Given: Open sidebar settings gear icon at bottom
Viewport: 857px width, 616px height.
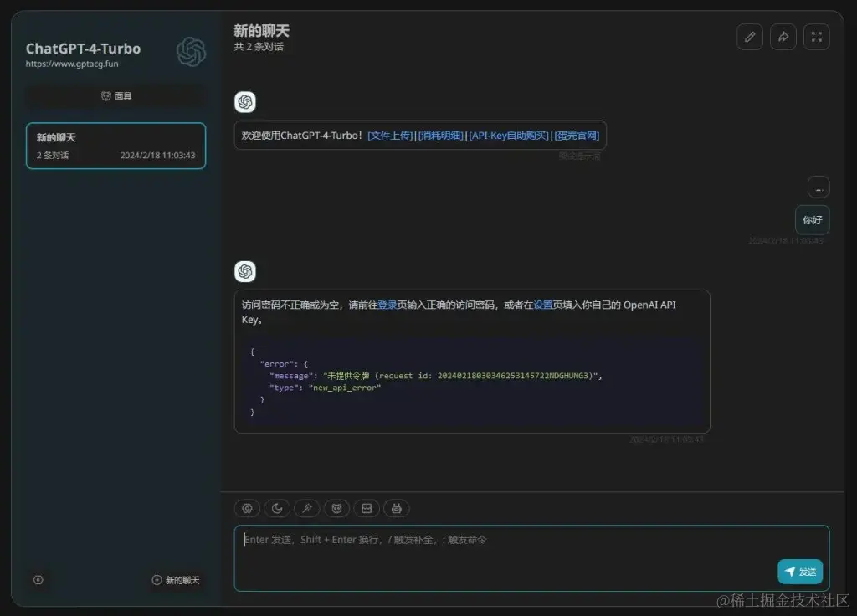Looking at the screenshot, I should tap(38, 580).
